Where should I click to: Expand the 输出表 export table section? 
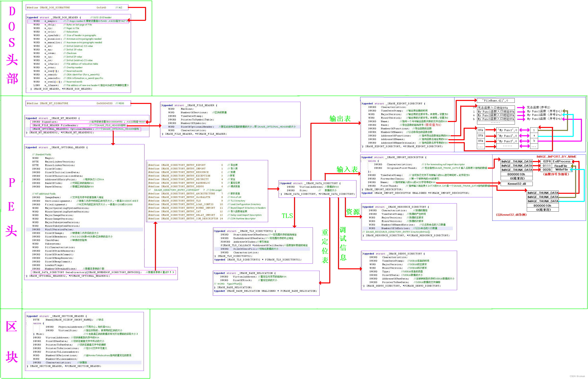pyautogui.click(x=343, y=120)
